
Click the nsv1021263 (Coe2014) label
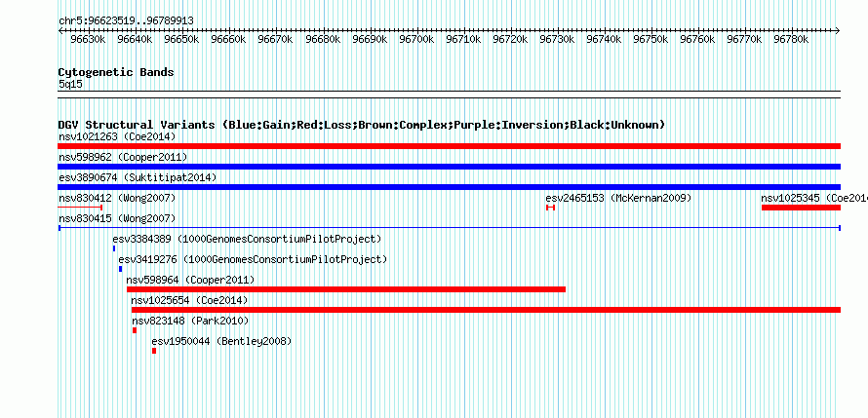117,136
